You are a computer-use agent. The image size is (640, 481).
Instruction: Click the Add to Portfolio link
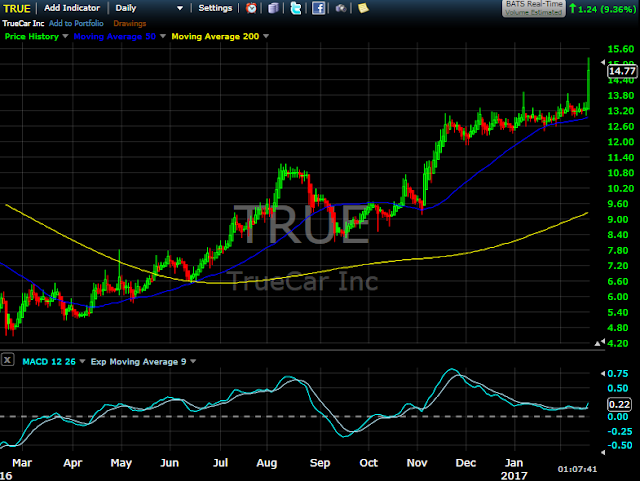76,23
